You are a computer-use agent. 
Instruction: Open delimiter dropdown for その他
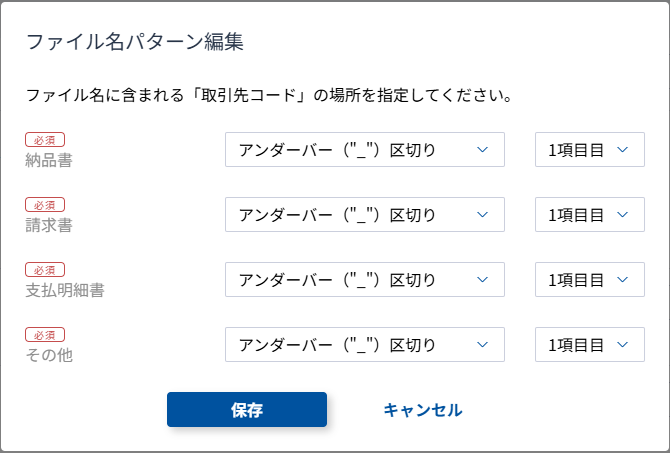point(364,345)
